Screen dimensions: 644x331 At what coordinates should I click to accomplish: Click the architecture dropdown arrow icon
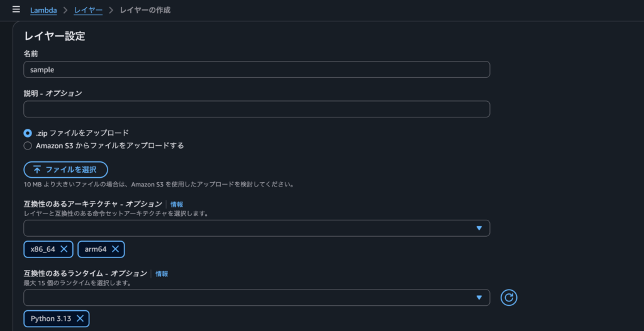coord(479,228)
